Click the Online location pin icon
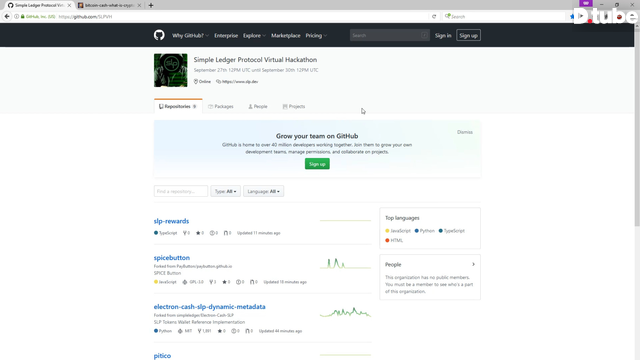This screenshot has height=360, width=640. click(196, 82)
